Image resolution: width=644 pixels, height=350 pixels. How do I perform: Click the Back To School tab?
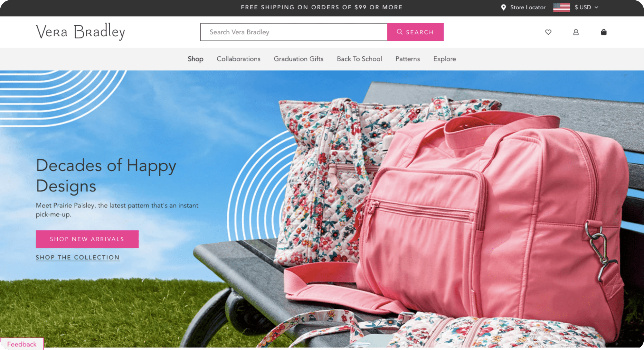pos(359,59)
